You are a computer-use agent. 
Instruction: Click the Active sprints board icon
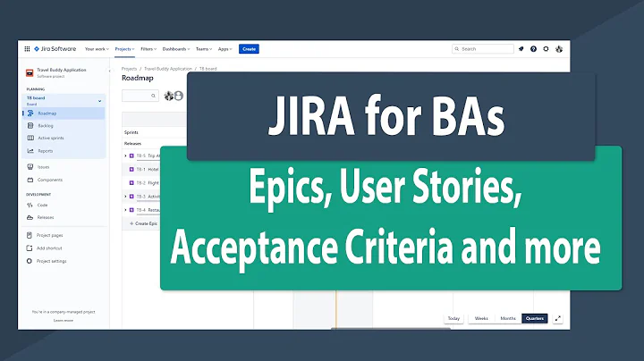click(x=30, y=138)
